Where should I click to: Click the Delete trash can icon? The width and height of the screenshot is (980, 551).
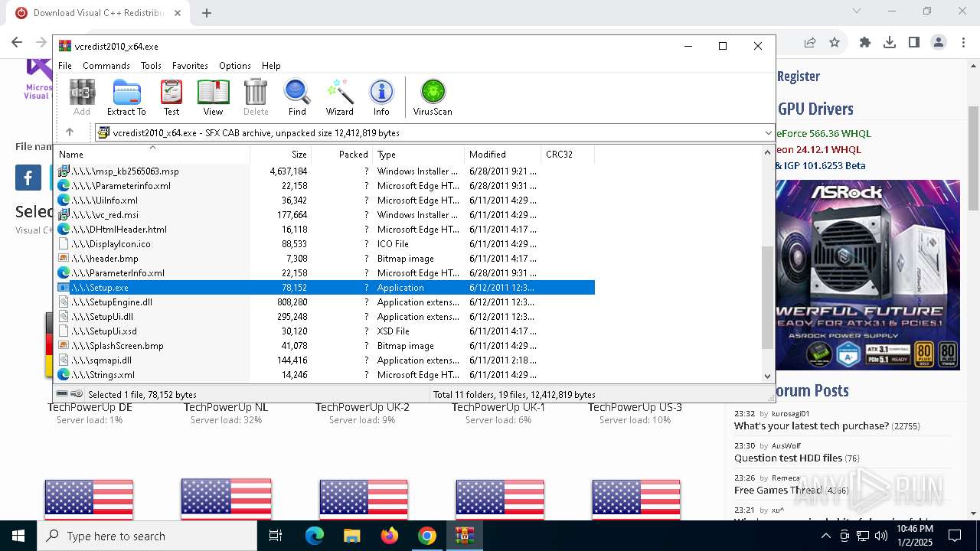[256, 97]
